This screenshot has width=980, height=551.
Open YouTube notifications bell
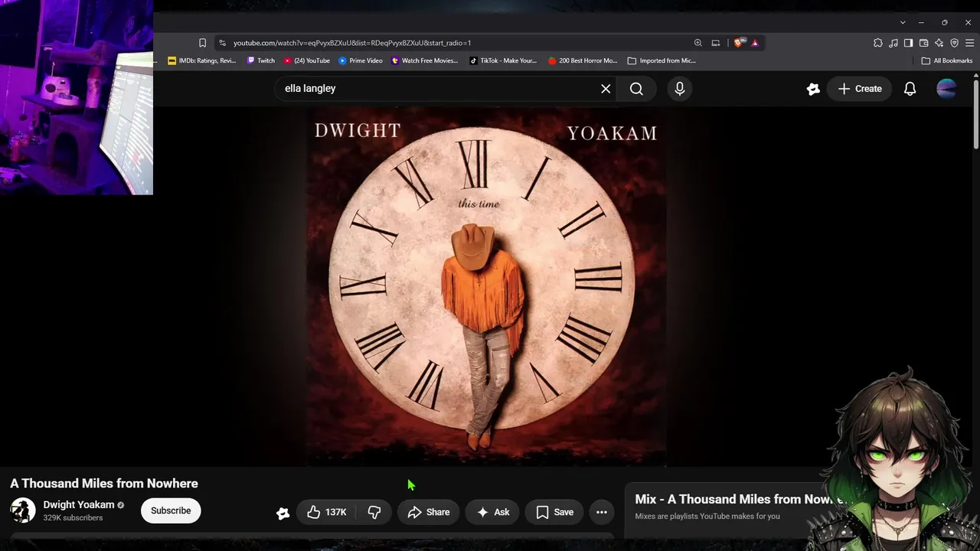910,89
